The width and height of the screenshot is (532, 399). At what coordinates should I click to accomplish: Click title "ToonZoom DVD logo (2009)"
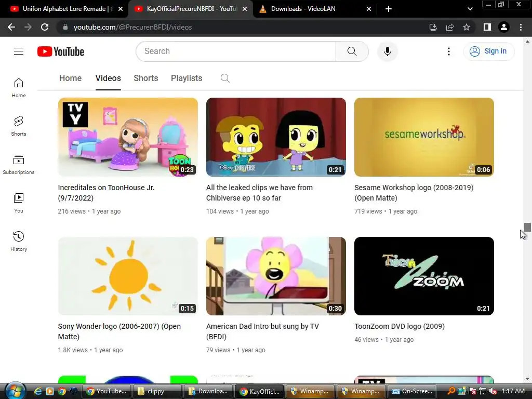point(400,326)
